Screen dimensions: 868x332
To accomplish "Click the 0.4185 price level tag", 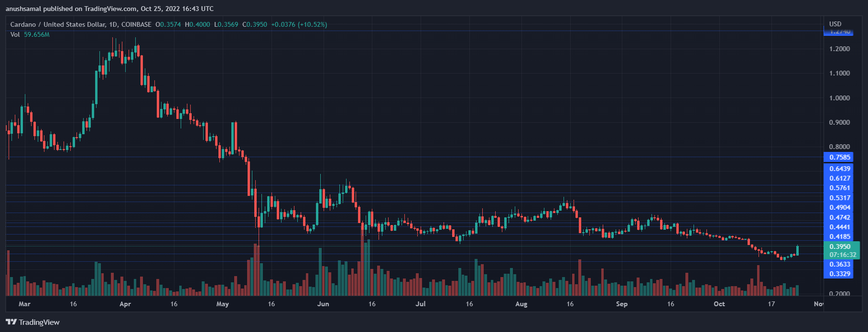I will click(839, 236).
